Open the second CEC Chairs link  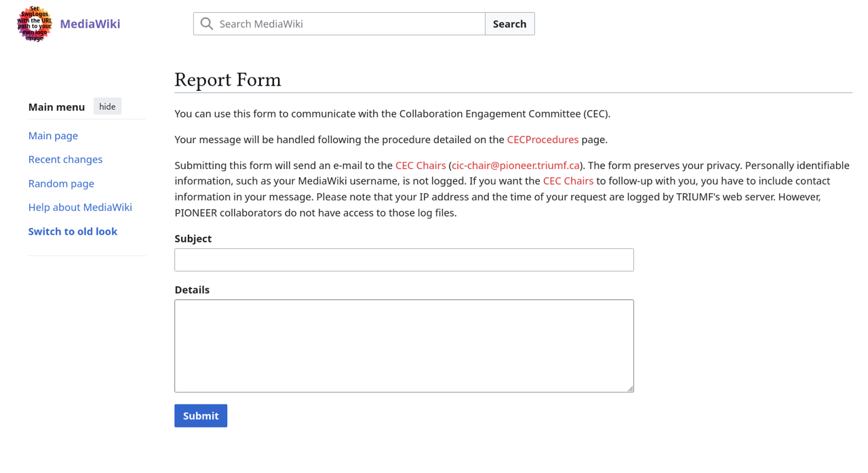[568, 181]
